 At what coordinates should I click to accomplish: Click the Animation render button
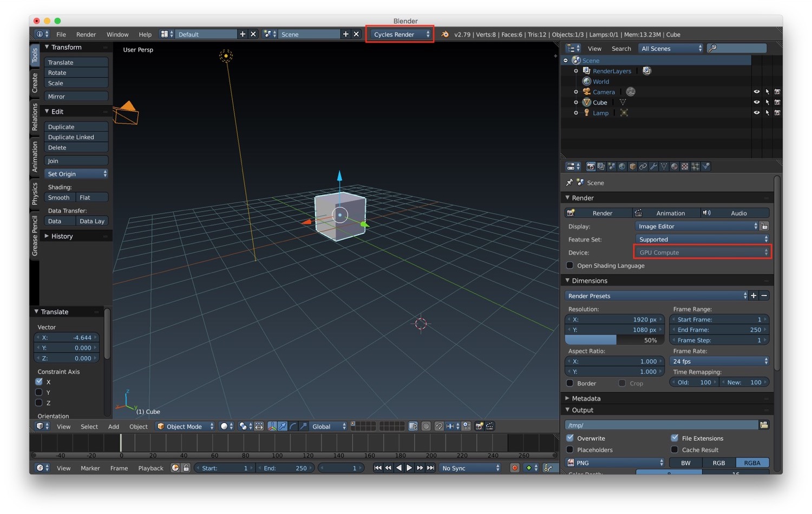click(x=666, y=213)
